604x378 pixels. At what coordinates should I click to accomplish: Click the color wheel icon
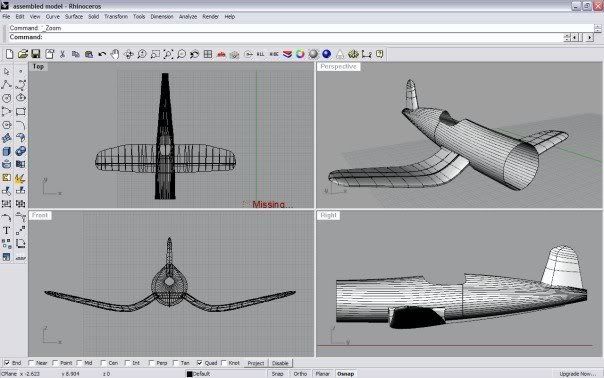click(x=300, y=54)
